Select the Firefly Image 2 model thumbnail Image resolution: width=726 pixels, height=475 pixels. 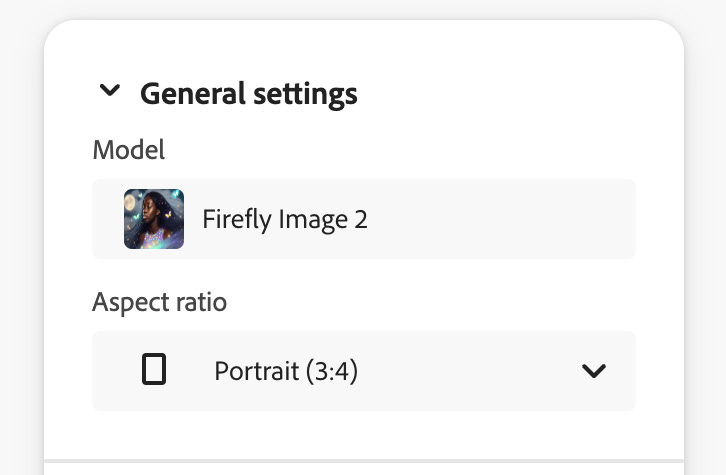[x=154, y=219]
